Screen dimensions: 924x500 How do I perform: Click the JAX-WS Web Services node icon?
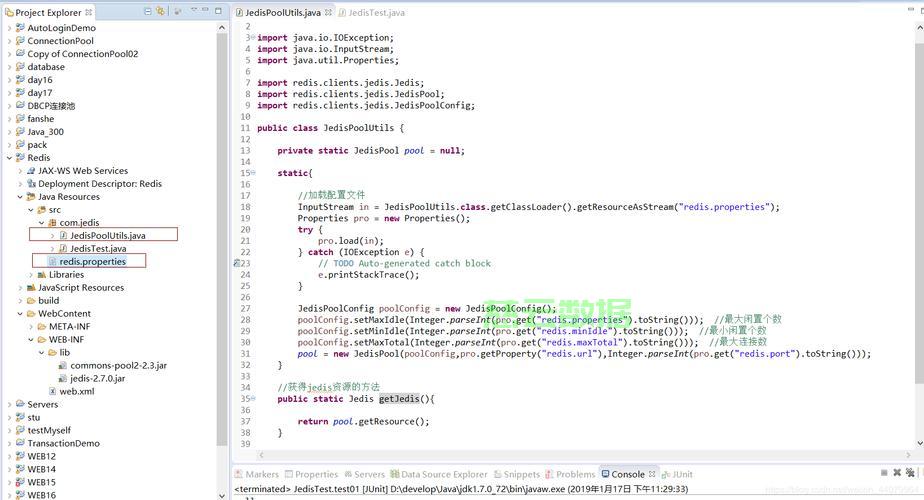pyautogui.click(x=31, y=170)
